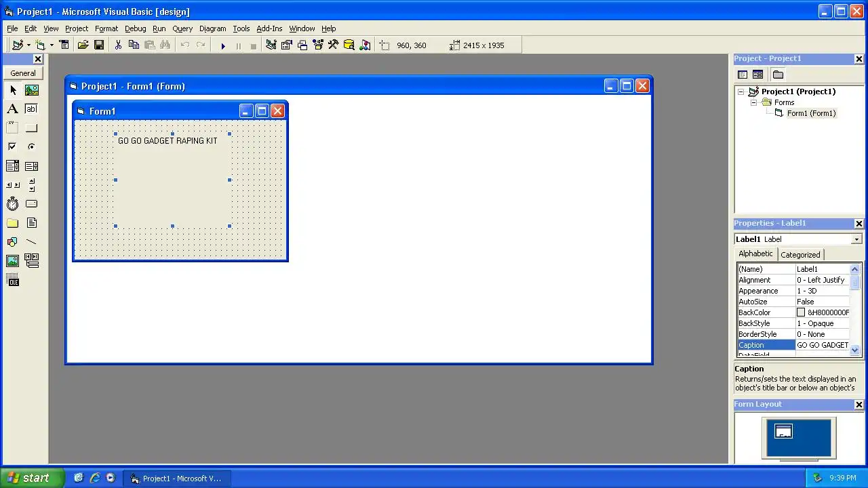Select the Image control tool

point(13,261)
